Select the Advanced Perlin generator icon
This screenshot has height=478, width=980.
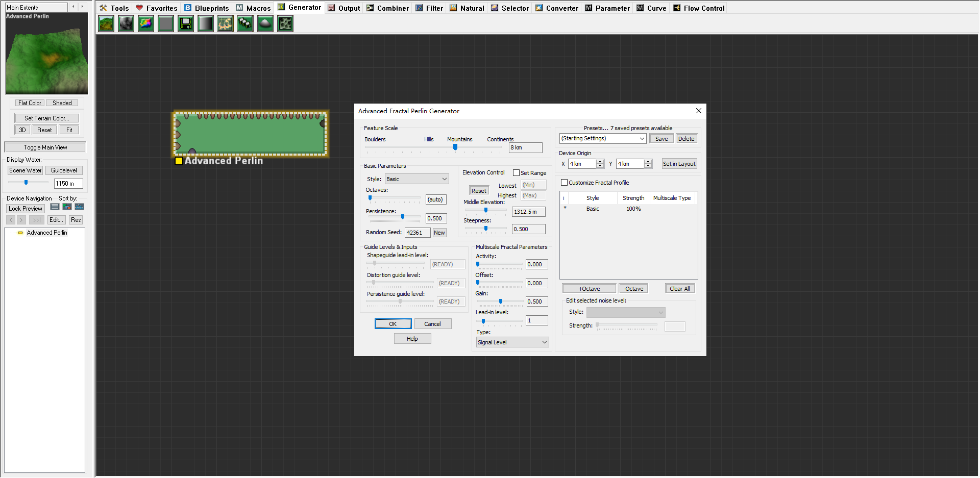[106, 23]
